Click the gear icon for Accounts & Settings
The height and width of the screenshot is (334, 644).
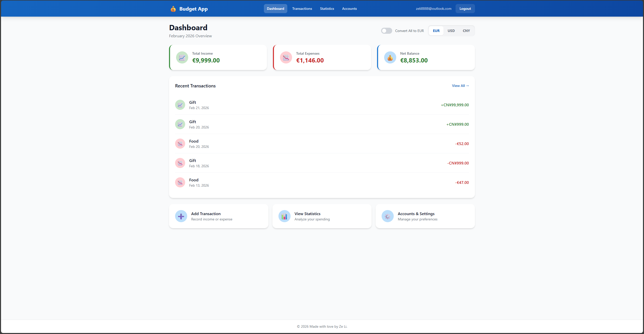pyautogui.click(x=387, y=216)
